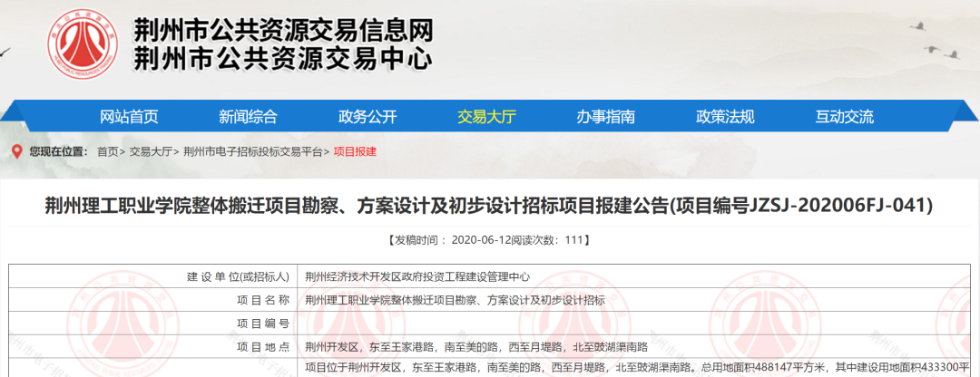Open the 新闻综合 nav menu
This screenshot has width=980, height=377.
(x=248, y=116)
